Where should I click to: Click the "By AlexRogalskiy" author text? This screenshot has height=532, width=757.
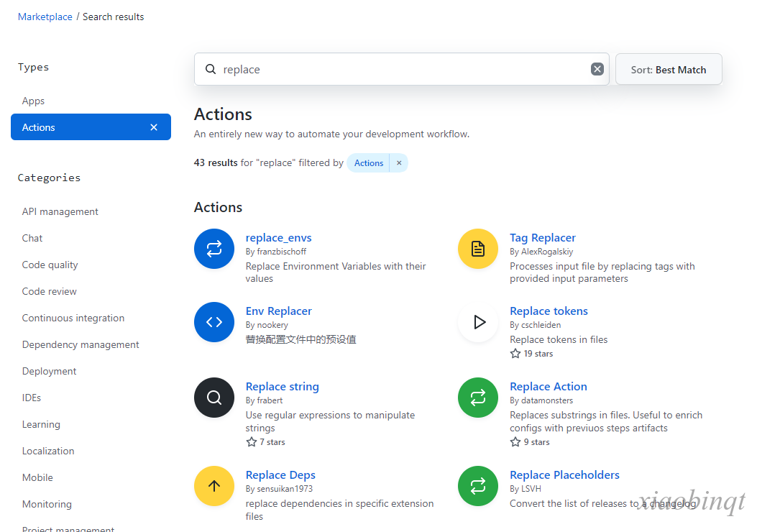click(541, 252)
